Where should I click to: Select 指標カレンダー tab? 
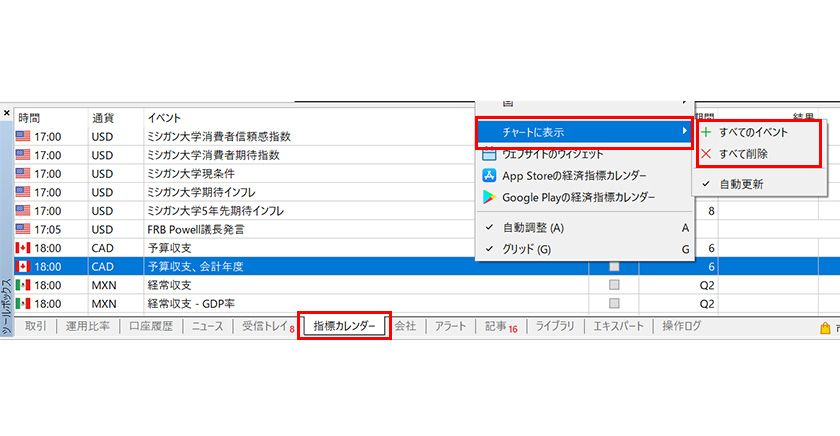[x=344, y=326]
